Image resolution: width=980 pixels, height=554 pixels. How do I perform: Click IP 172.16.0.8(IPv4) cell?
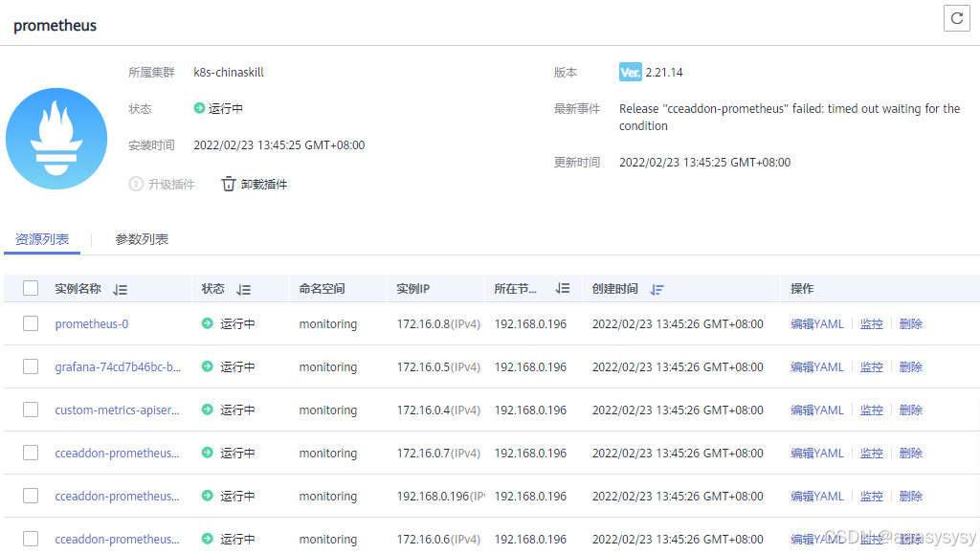click(438, 324)
